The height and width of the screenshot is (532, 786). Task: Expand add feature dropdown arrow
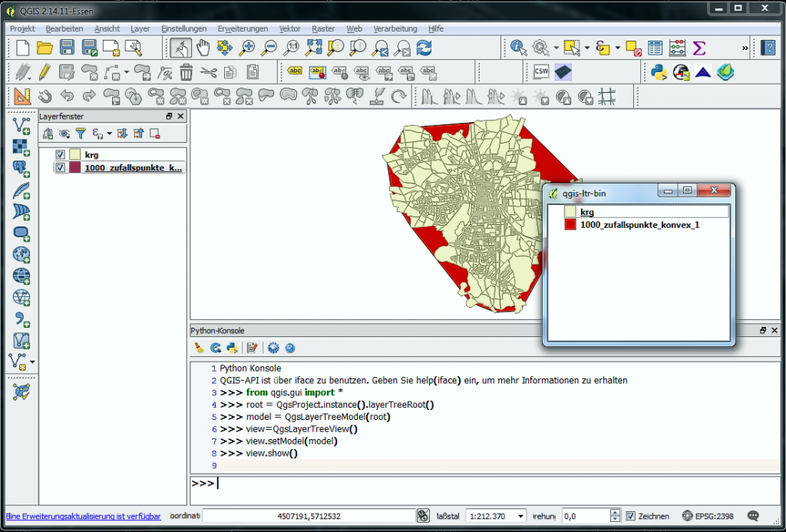tap(127, 73)
